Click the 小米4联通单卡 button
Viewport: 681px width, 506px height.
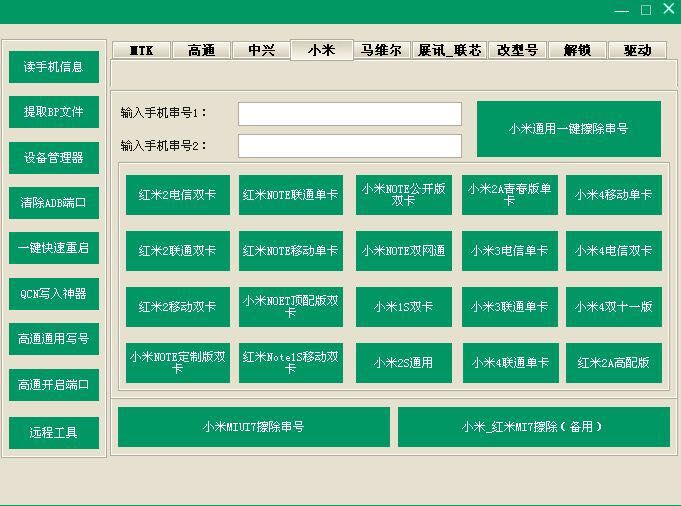510,363
